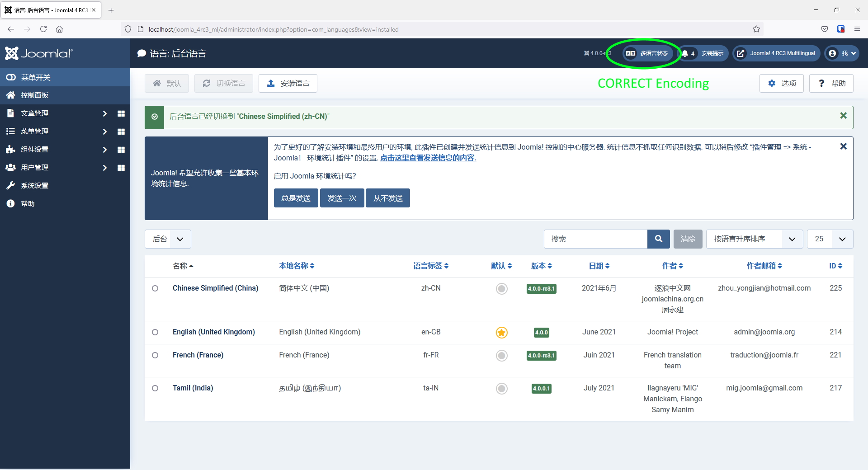Click the 总是发送 button
This screenshot has width=868, height=470.
[x=296, y=198]
